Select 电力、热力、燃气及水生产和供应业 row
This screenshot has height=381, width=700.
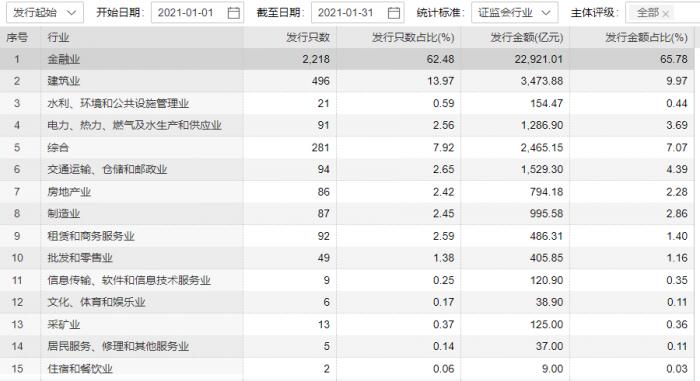(x=347, y=125)
